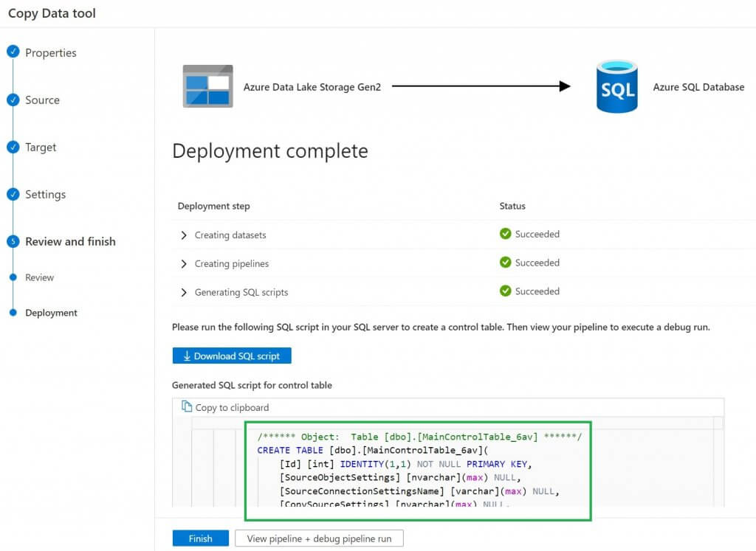This screenshot has width=756, height=551.
Task: Click Generating SQL scripts succeeded check icon
Action: tap(505, 291)
